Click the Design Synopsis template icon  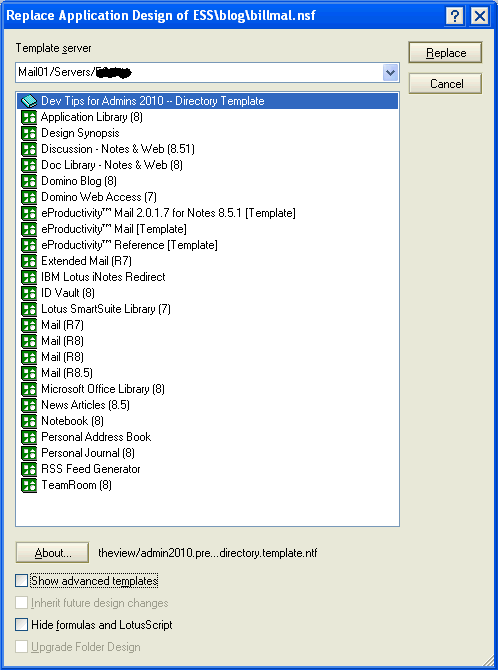(29, 133)
